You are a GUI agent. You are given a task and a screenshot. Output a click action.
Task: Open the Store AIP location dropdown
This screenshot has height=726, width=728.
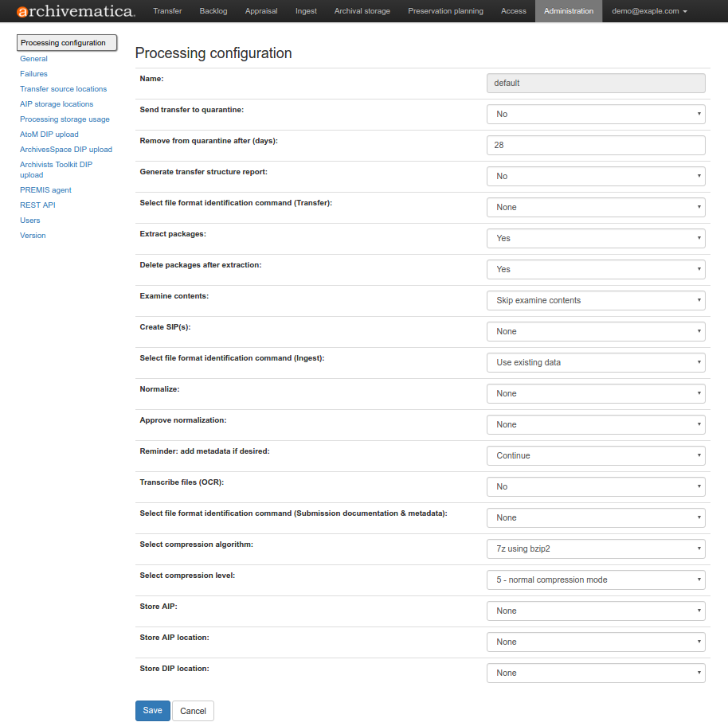pyautogui.click(x=596, y=642)
